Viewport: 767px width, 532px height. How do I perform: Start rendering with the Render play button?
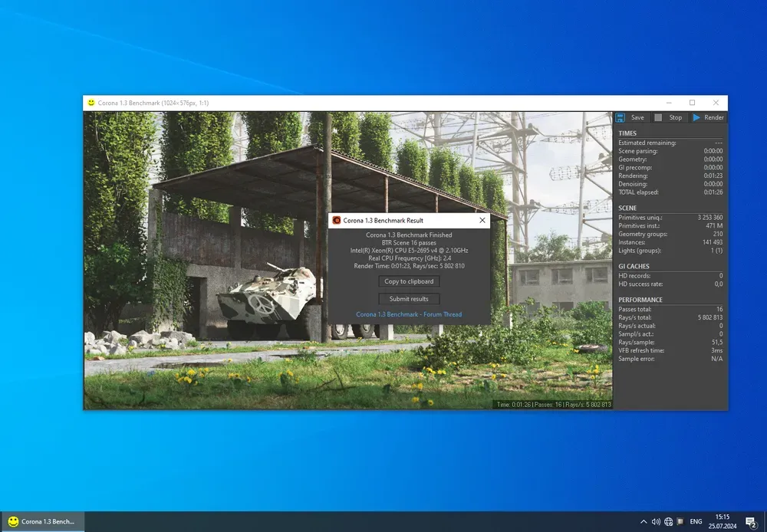tap(707, 117)
